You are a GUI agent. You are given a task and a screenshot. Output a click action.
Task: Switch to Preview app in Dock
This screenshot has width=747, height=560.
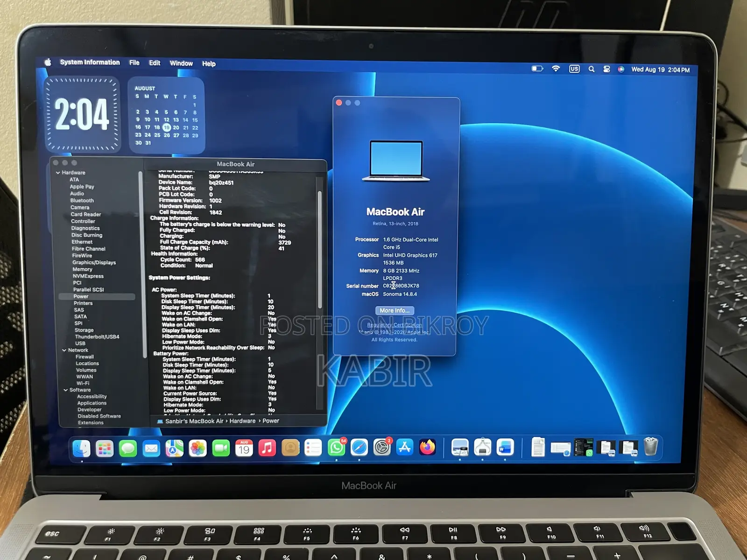click(460, 447)
